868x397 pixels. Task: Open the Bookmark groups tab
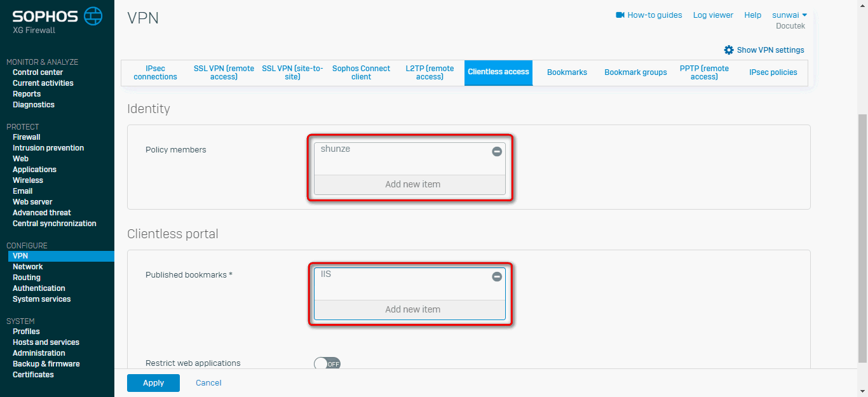click(635, 72)
